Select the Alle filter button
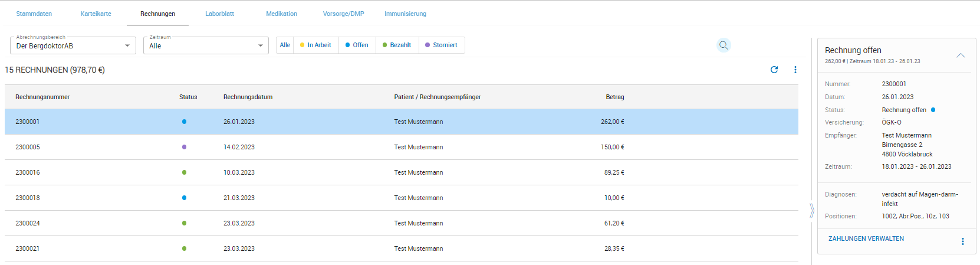980x265 pixels. 285,45
